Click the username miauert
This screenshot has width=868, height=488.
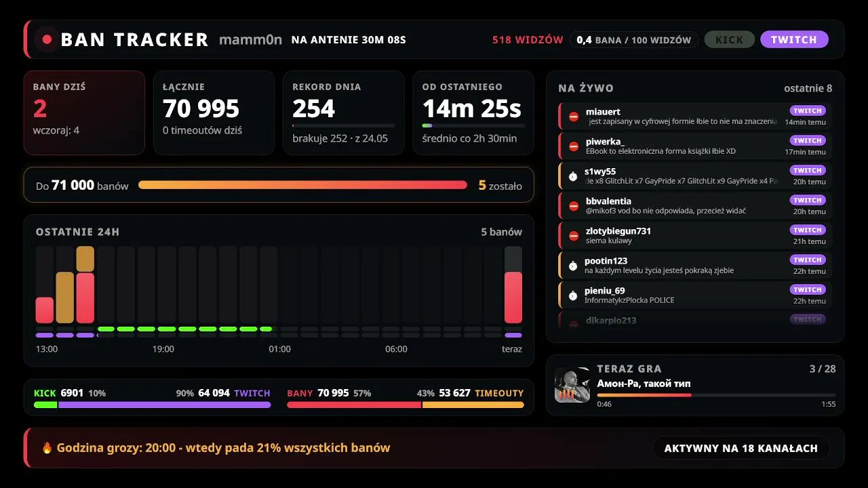[x=603, y=111]
